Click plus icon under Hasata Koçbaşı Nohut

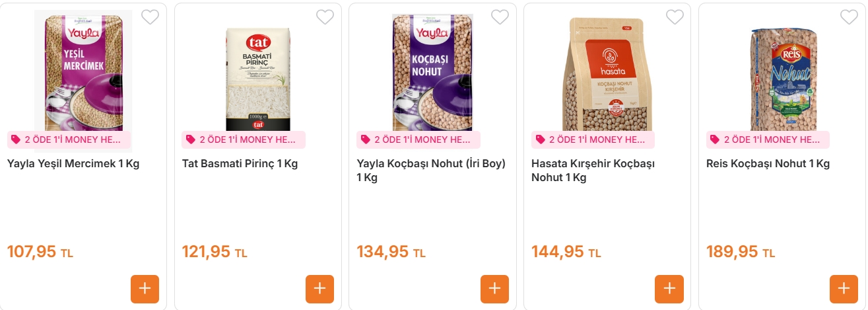669,289
